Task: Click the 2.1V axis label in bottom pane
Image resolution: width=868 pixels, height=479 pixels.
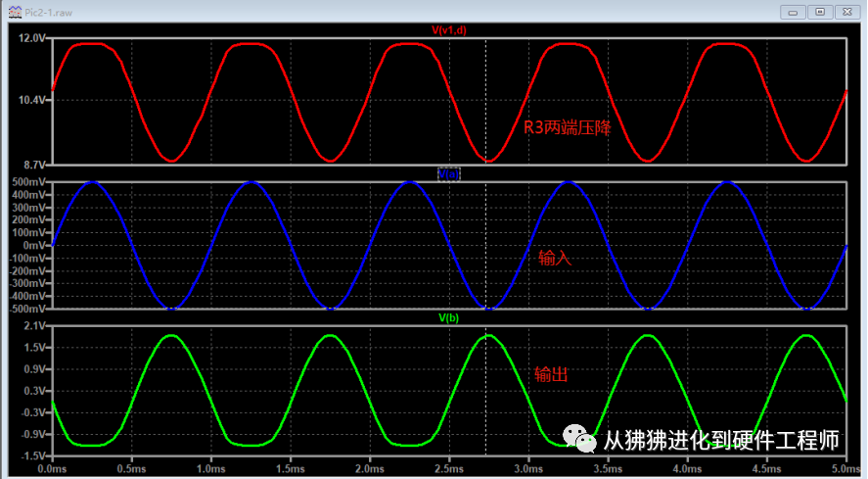Action: (x=34, y=326)
